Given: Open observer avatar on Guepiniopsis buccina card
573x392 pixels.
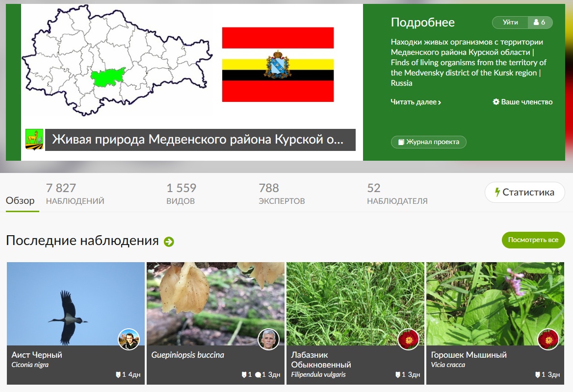Looking at the screenshot, I should coord(268,339).
